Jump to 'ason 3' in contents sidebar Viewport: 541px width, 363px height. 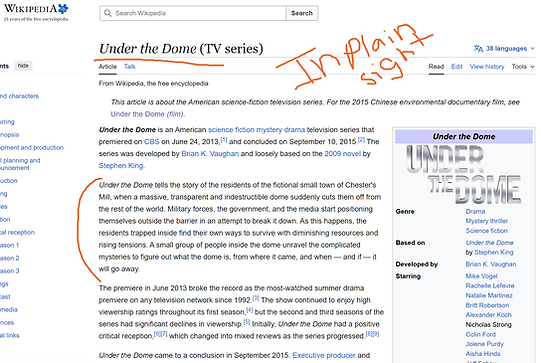[x=10, y=271]
